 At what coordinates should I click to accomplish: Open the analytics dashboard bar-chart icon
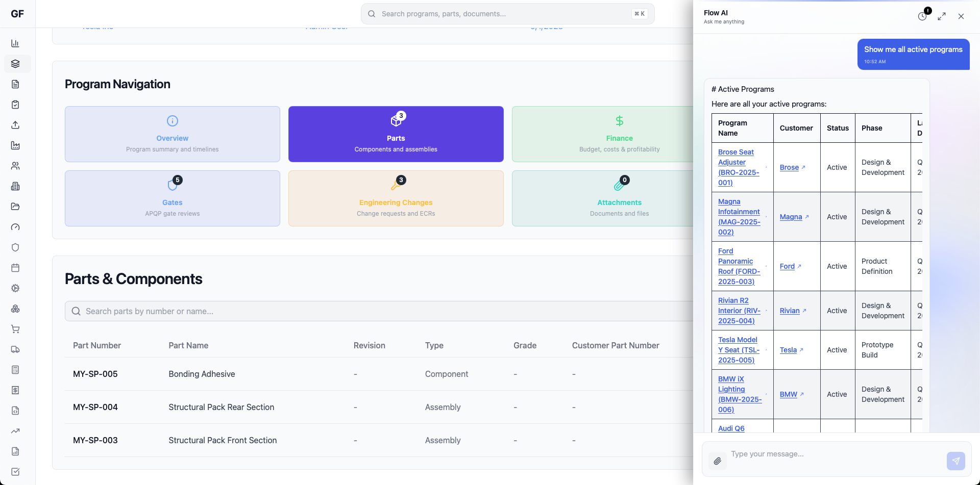16,43
